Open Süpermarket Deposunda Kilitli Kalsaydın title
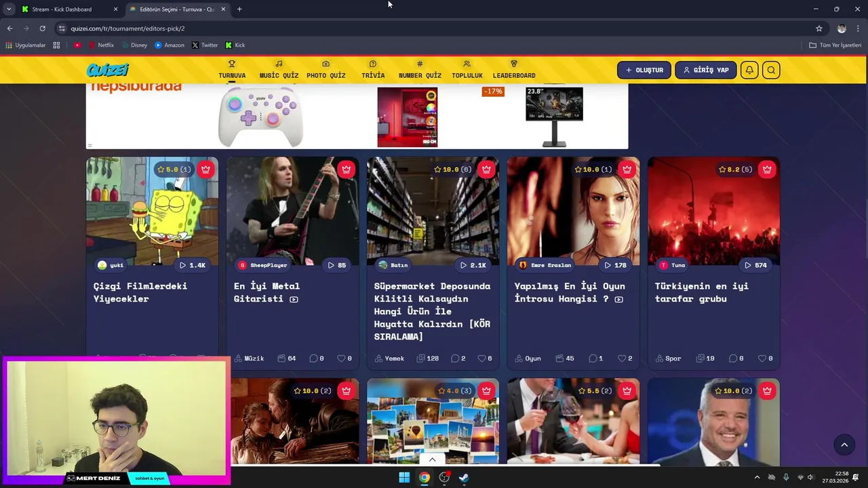The image size is (868, 488). (x=432, y=311)
